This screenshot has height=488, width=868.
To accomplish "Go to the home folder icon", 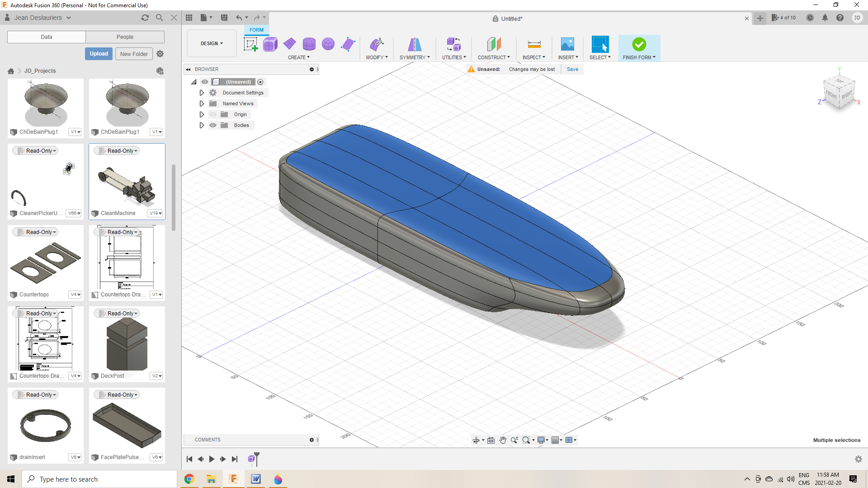I will (x=11, y=71).
